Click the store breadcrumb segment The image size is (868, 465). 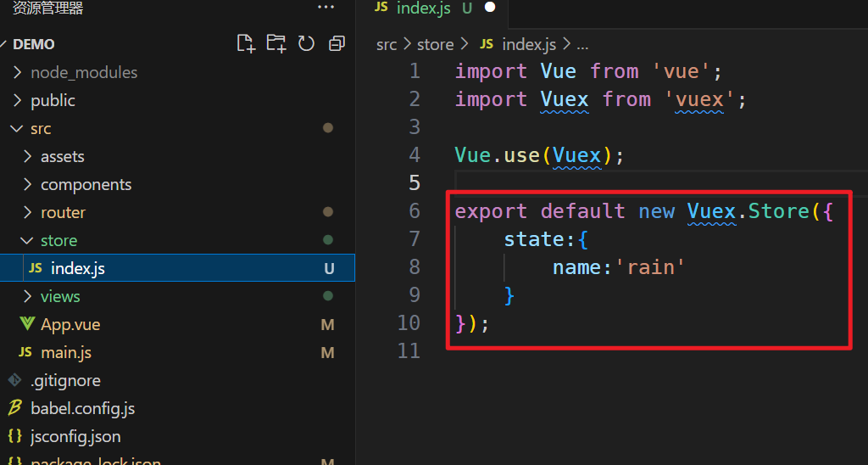(x=435, y=44)
